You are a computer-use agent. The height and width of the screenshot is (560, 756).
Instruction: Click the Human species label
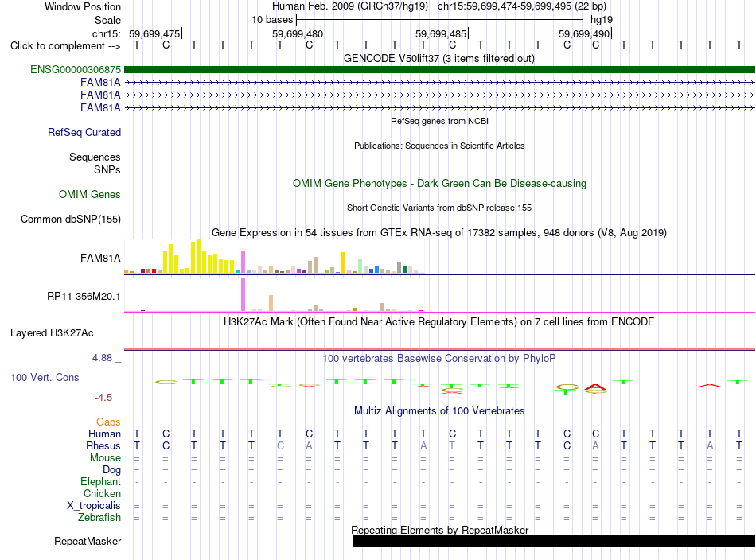pos(104,434)
